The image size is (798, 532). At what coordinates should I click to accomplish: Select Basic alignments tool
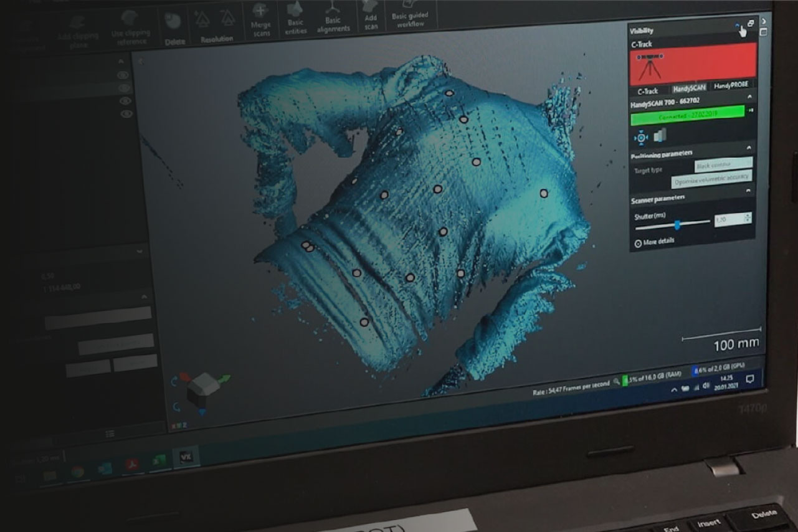pyautogui.click(x=332, y=17)
